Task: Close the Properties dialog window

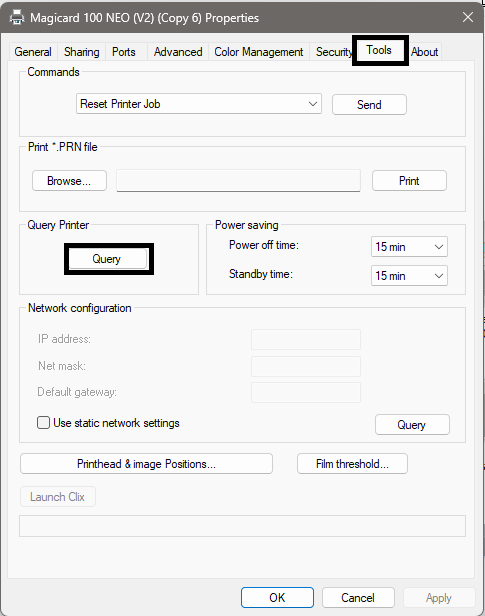Action: (x=468, y=17)
